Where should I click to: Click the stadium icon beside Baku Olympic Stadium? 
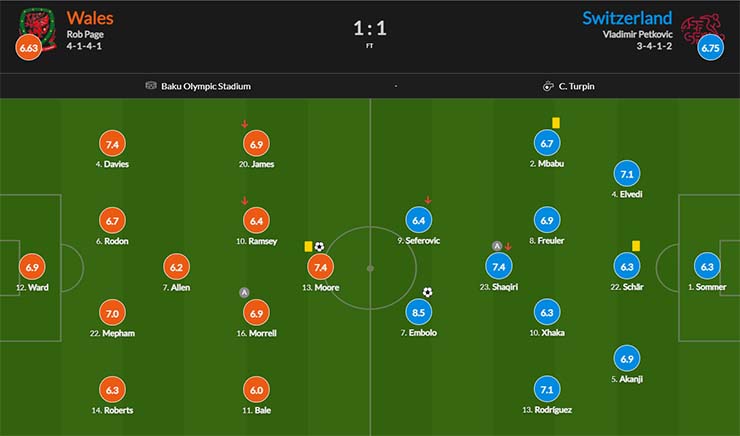151,86
